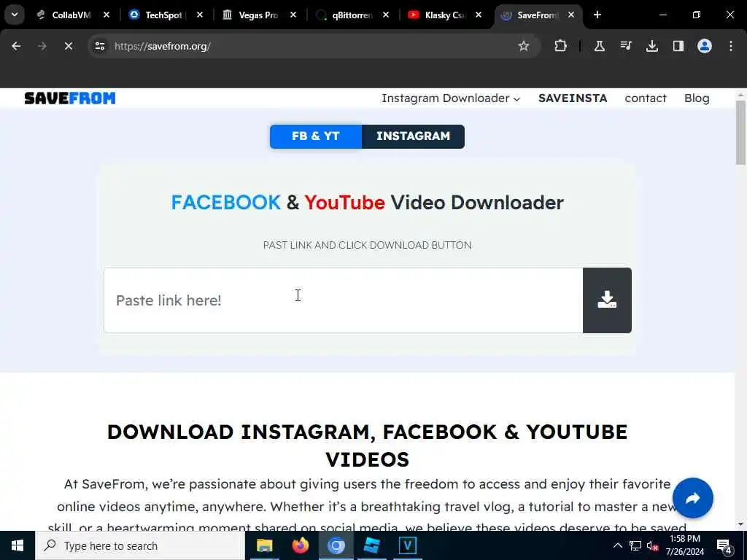747x560 pixels.
Task: Open the SAVEINSTA link
Action: coord(573,98)
